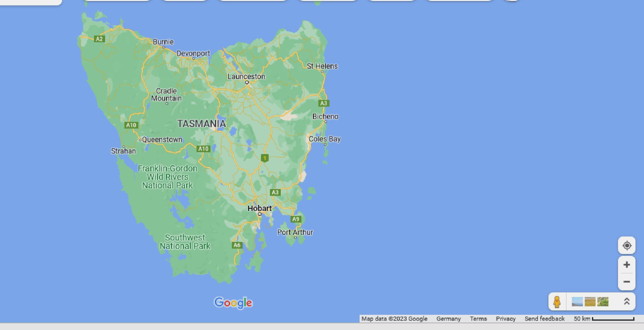This screenshot has width=644, height=330.
Task: Click the A2 highway shield
Action: [x=99, y=39]
